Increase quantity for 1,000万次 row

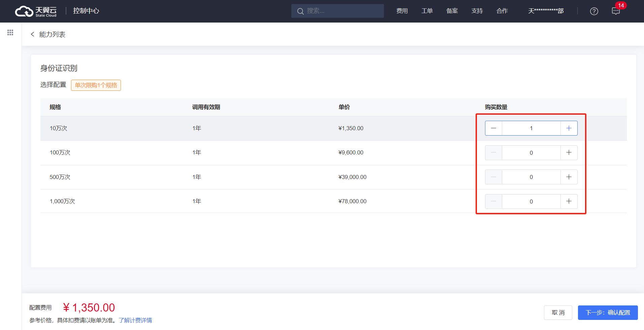point(569,201)
